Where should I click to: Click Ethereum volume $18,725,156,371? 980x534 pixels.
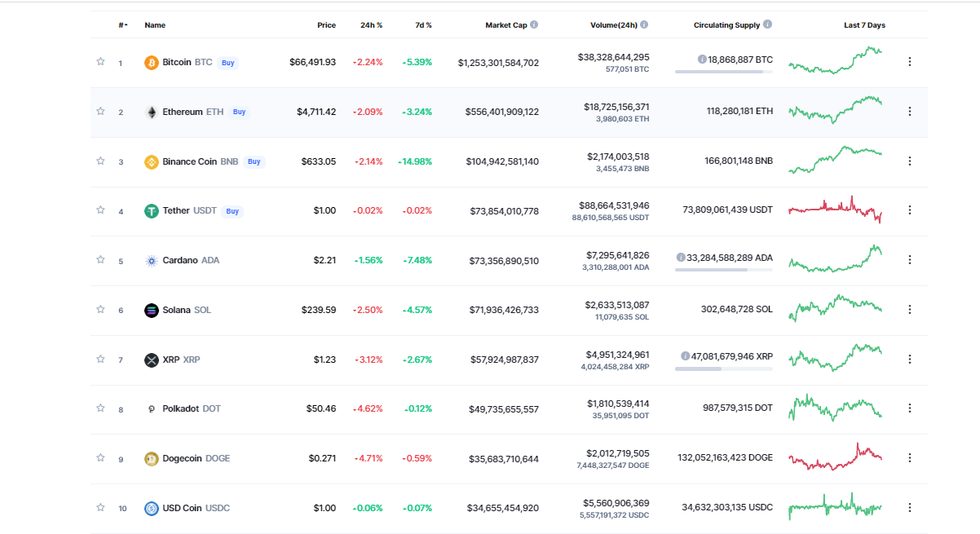(616, 106)
